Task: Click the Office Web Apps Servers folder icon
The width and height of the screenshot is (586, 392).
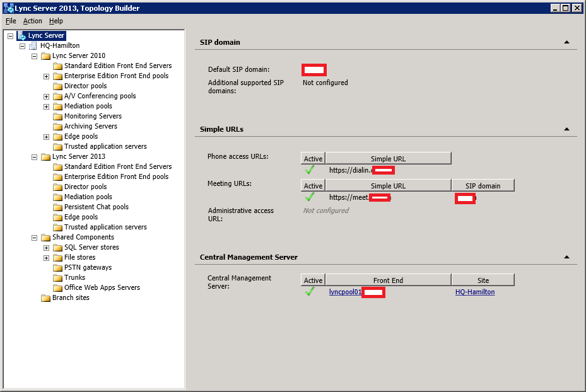Action: [x=57, y=288]
